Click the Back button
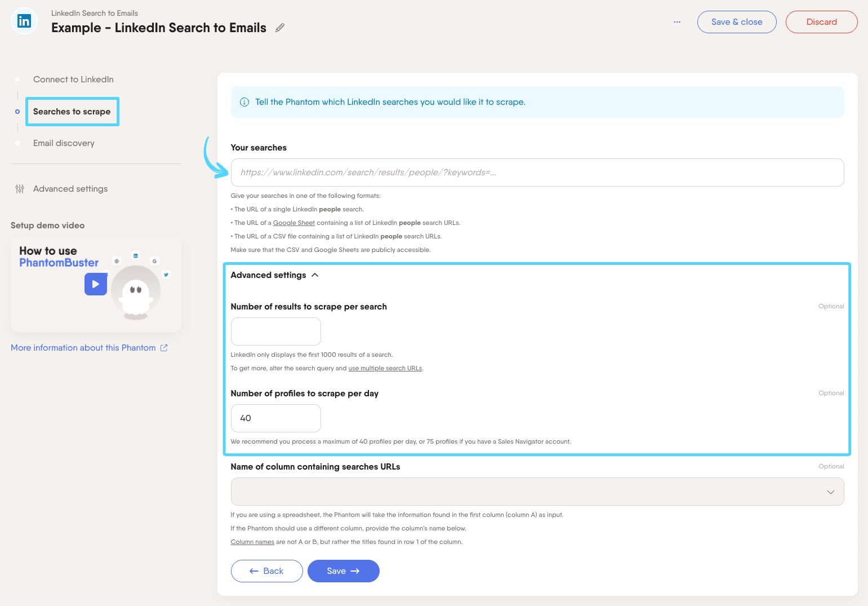Viewport: 868px width, 606px height. pos(266,571)
